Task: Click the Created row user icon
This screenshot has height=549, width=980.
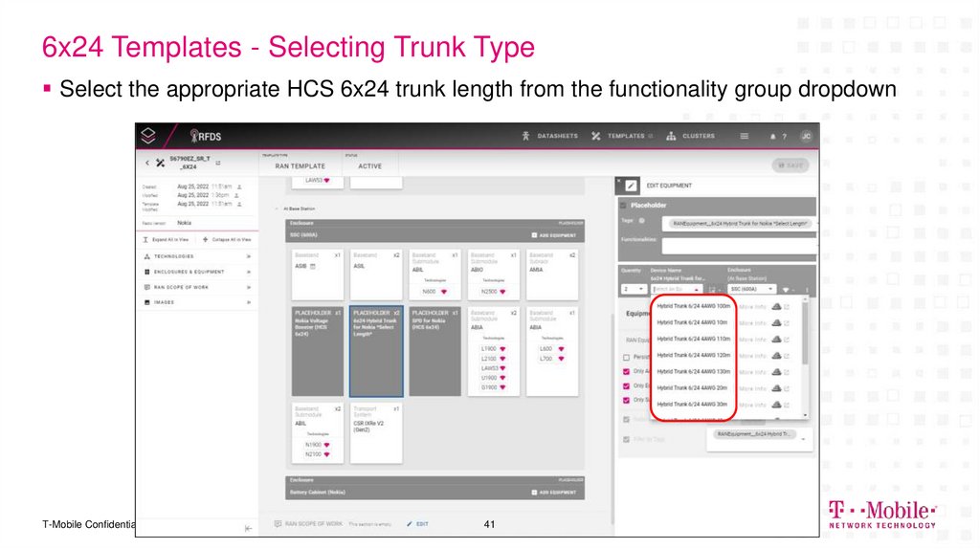Action: tap(239, 187)
